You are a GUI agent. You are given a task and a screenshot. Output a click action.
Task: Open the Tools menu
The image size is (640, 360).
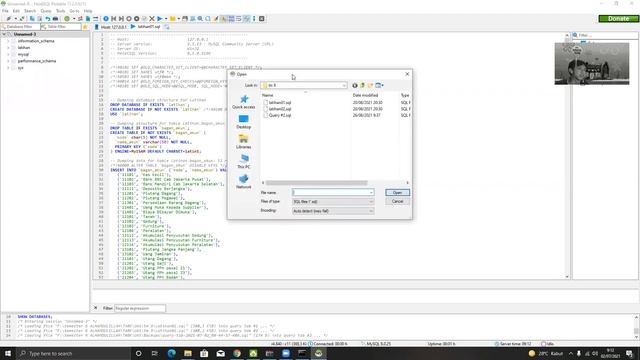pos(60,11)
